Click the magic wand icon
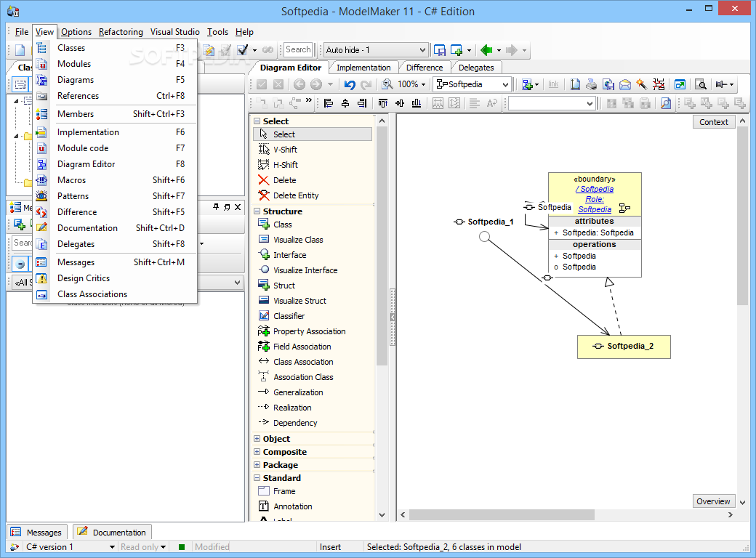756x558 pixels. (641, 85)
